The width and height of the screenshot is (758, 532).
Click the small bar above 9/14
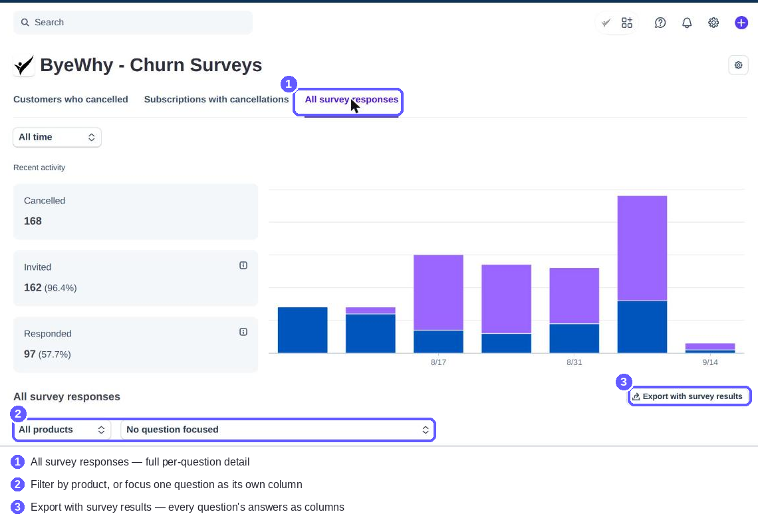pyautogui.click(x=710, y=348)
